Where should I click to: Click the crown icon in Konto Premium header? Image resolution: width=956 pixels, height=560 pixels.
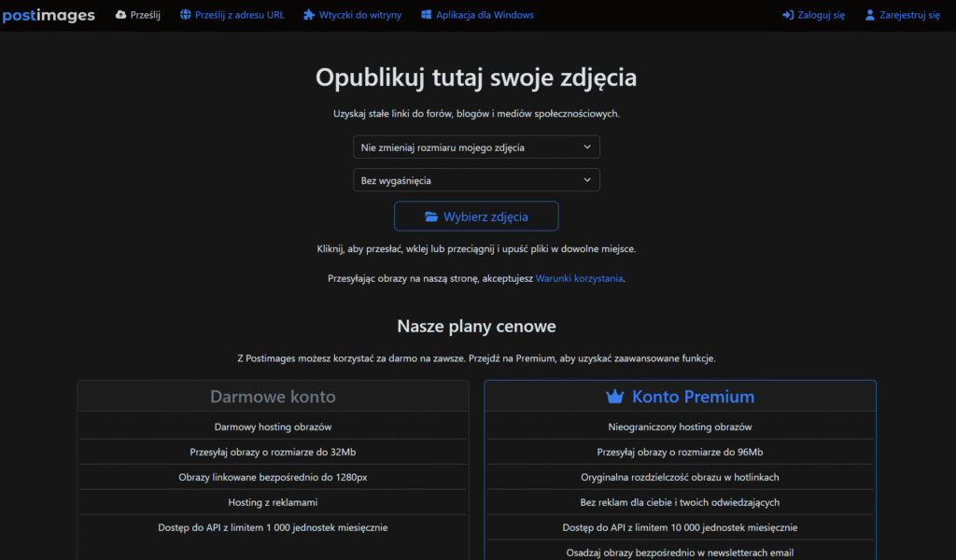(x=615, y=397)
